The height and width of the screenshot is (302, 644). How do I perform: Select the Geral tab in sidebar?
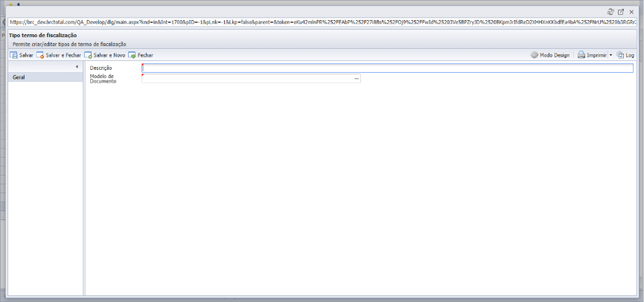45,77
